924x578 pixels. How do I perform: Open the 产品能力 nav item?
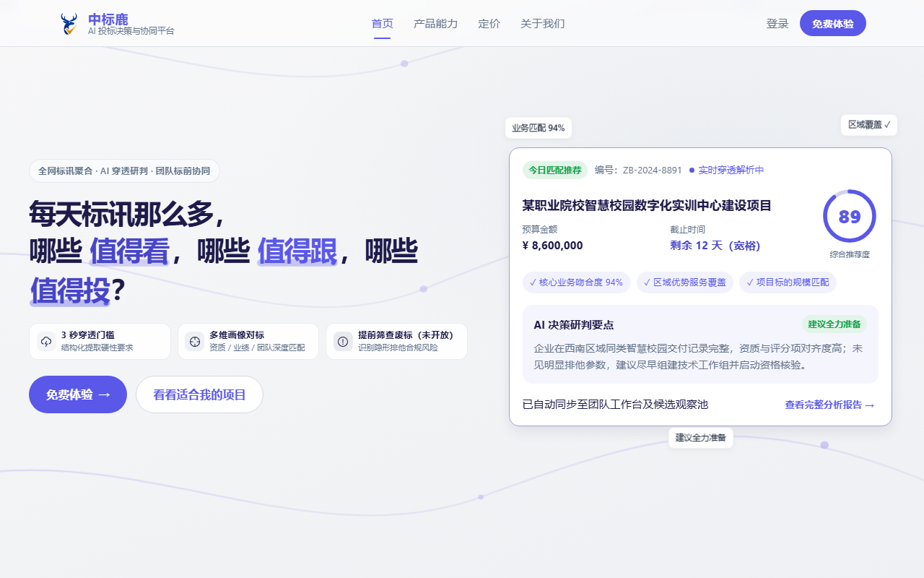(436, 24)
